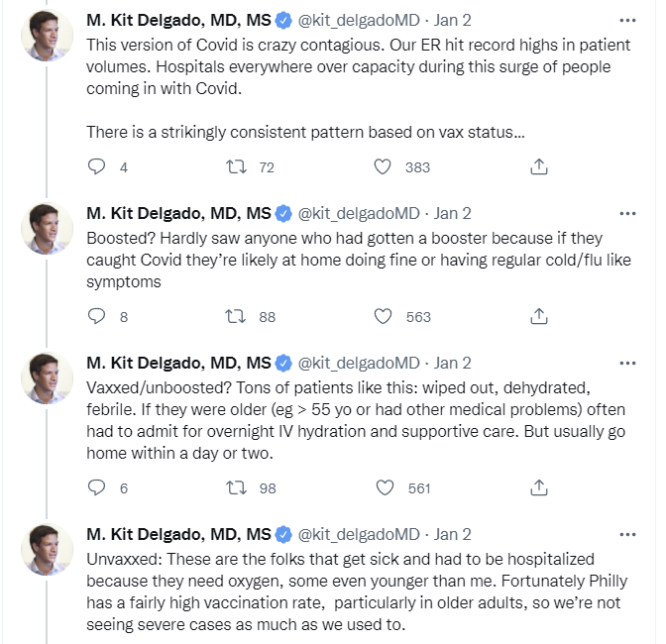Open the more options menu on first tweet
The image size is (666, 644).
tap(627, 21)
